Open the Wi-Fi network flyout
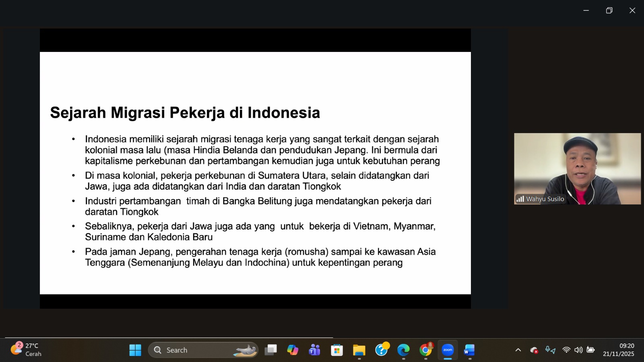644x362 pixels. pos(566,350)
